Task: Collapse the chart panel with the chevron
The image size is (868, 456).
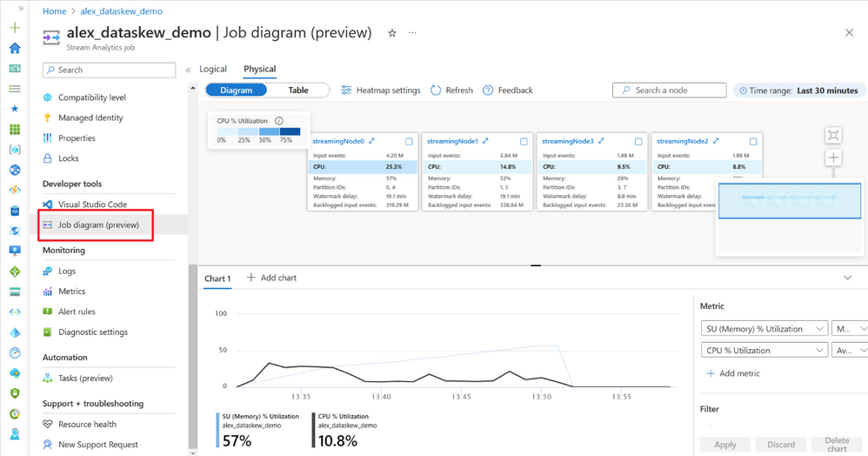Action: click(x=847, y=278)
